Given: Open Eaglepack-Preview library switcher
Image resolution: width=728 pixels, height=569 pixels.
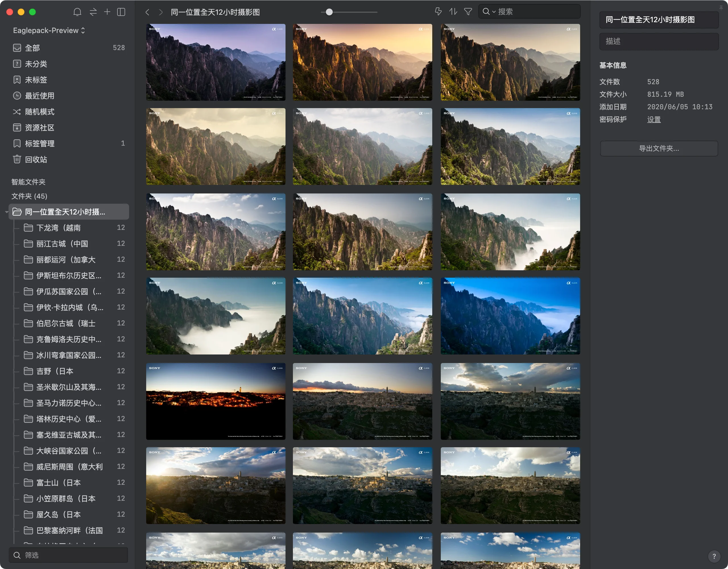Looking at the screenshot, I should 49,30.
